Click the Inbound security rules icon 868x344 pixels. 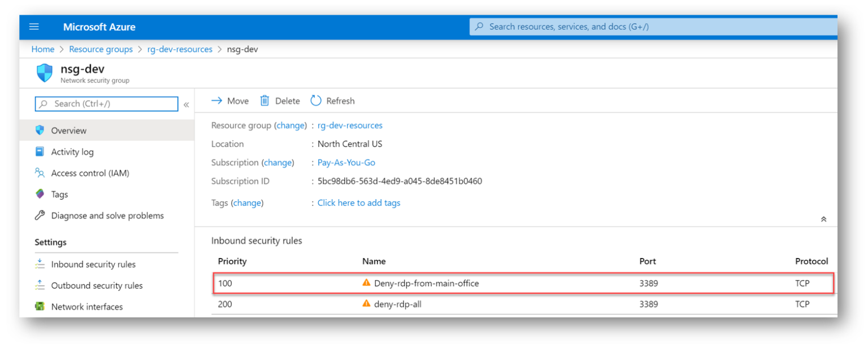click(x=40, y=264)
